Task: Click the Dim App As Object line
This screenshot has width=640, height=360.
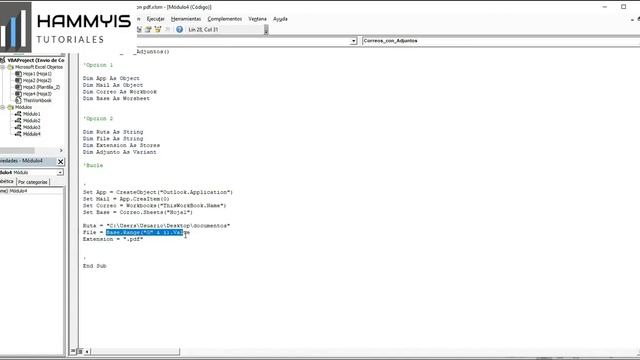Action: point(111,78)
